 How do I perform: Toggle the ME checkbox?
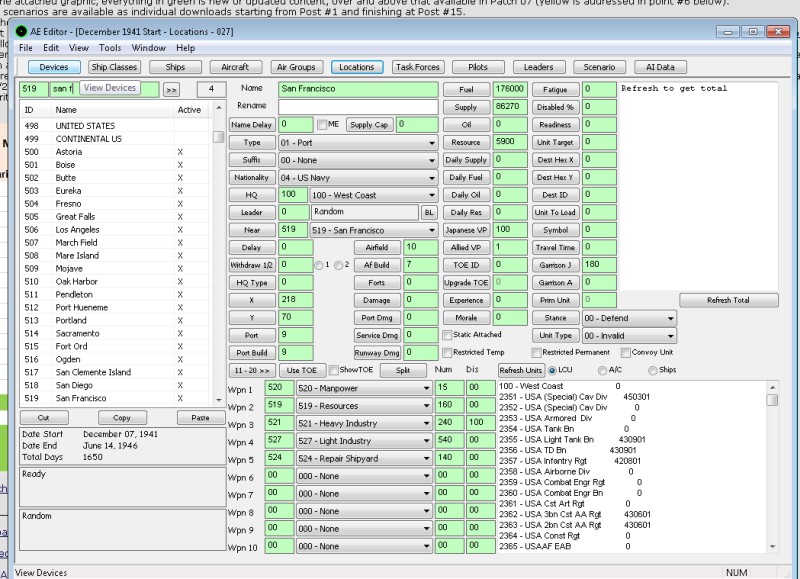(x=321, y=124)
